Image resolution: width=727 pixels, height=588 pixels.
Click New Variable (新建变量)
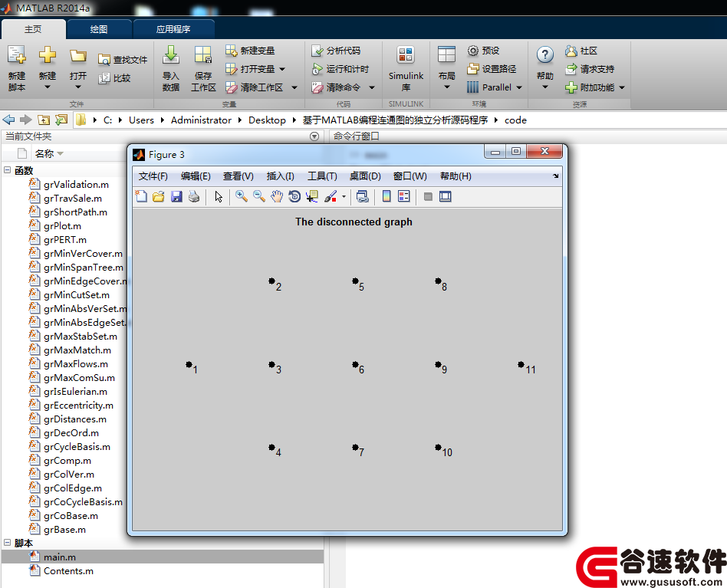point(250,50)
